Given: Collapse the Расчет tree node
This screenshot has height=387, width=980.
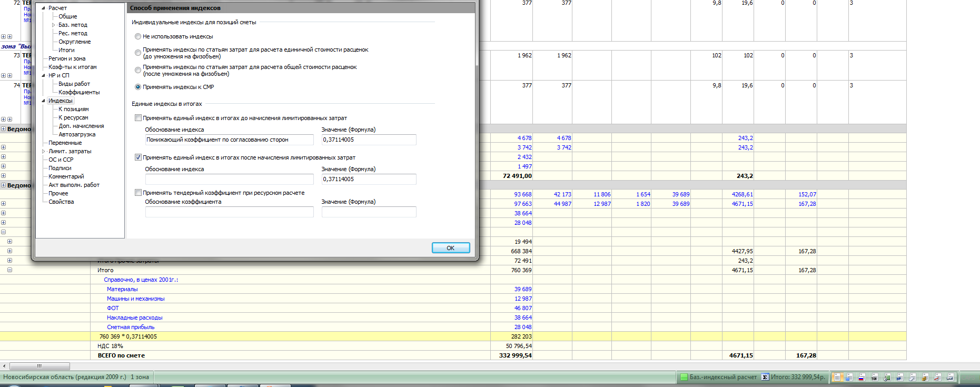Looking at the screenshot, I should pyautogui.click(x=44, y=8).
